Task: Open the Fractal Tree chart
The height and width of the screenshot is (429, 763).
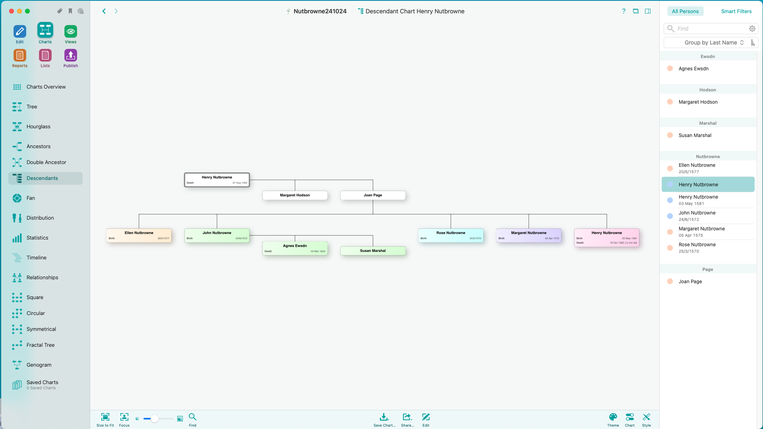Action: [x=45, y=345]
